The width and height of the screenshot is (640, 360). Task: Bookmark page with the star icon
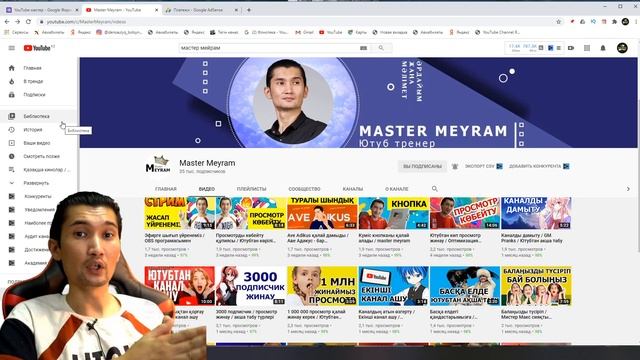559,22
